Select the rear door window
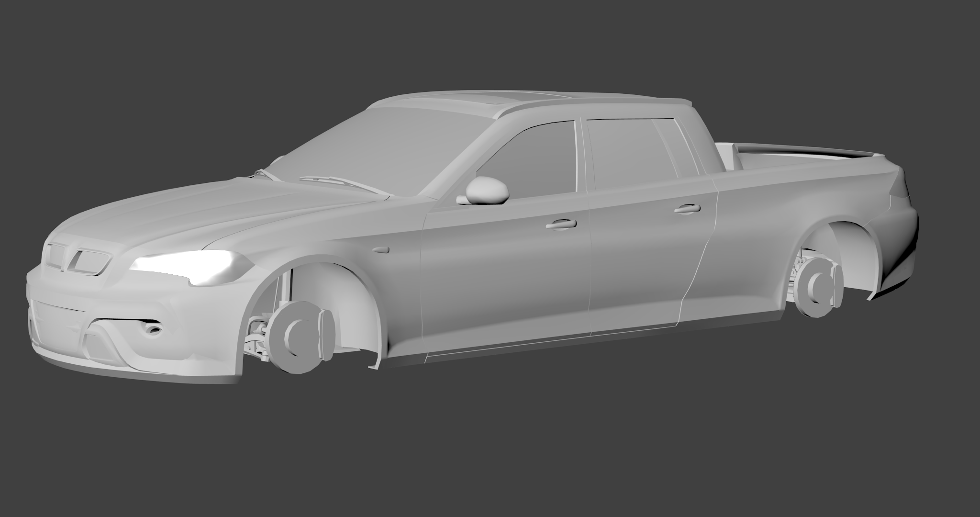This screenshot has width=980, height=517. click(x=622, y=153)
